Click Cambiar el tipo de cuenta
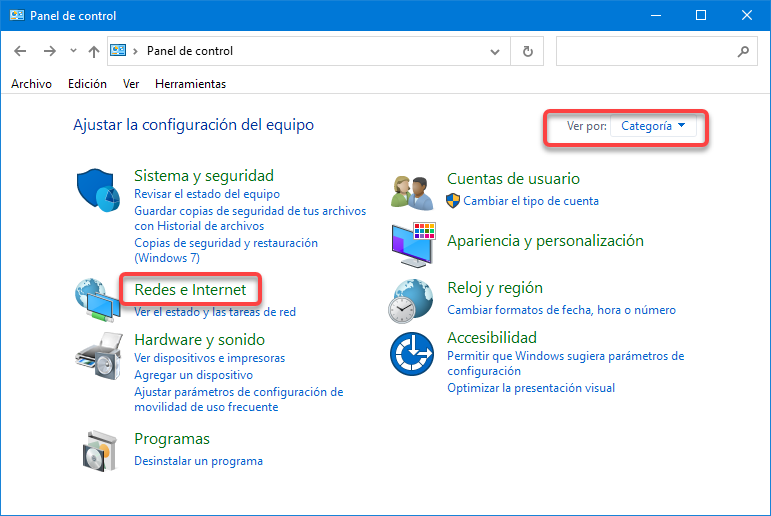This screenshot has height=516, width=771. coord(531,201)
